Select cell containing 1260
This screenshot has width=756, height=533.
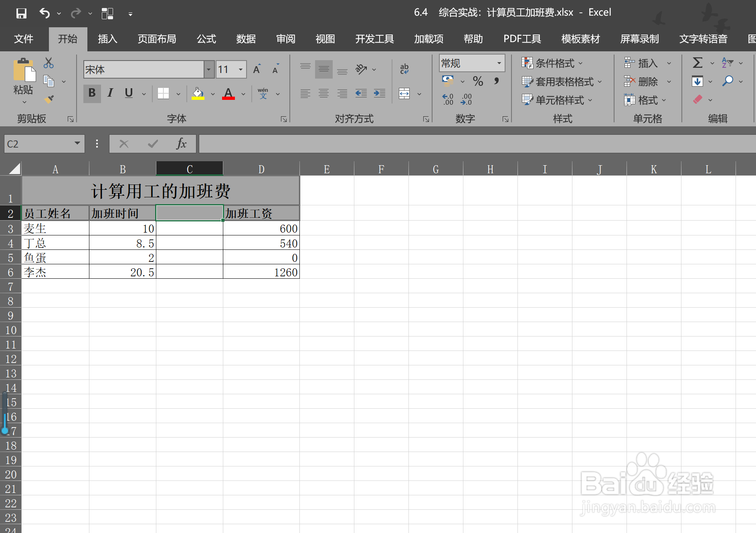coord(261,272)
